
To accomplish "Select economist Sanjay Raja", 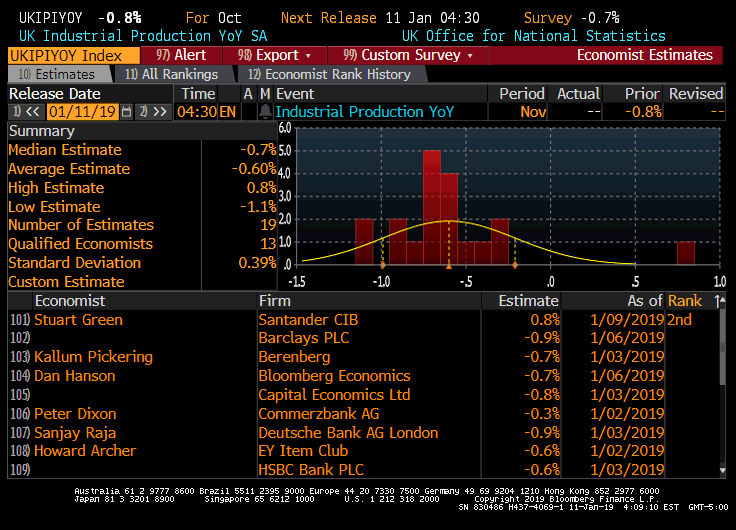I will click(x=75, y=433).
